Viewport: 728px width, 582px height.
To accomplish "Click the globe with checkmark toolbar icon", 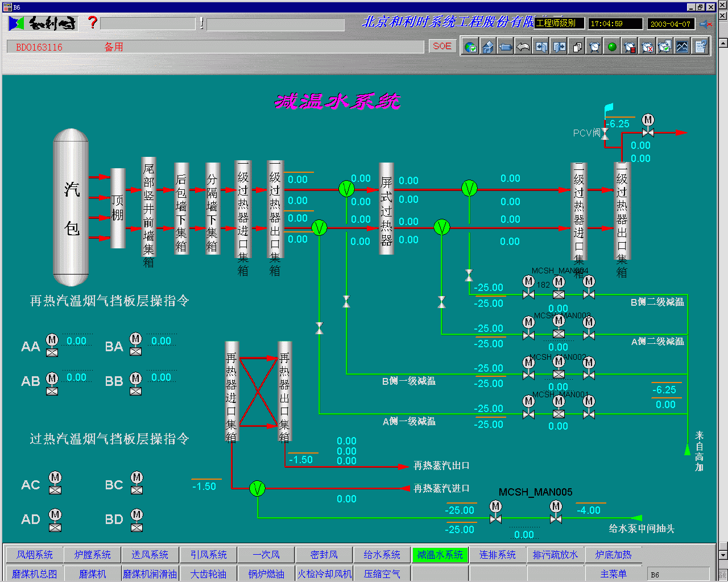I will click(471, 47).
